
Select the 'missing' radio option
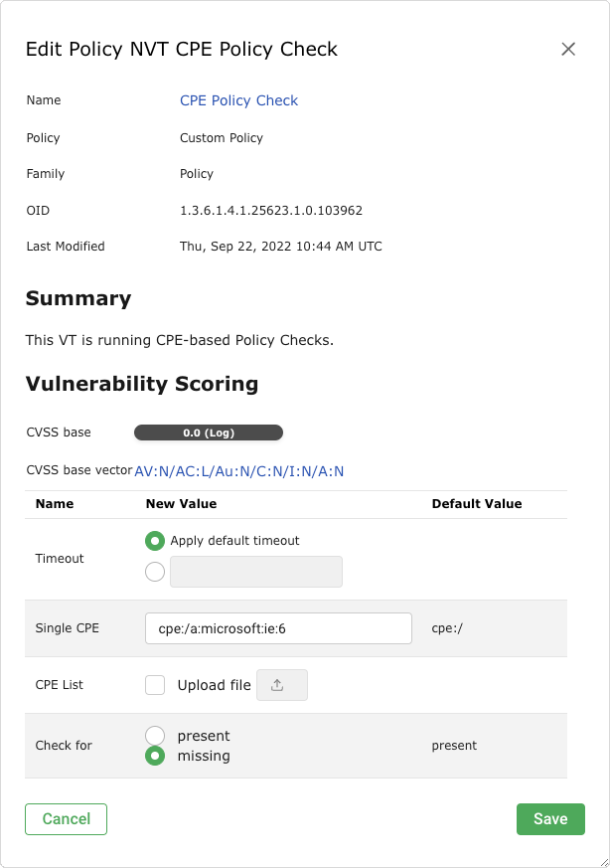[x=154, y=756]
